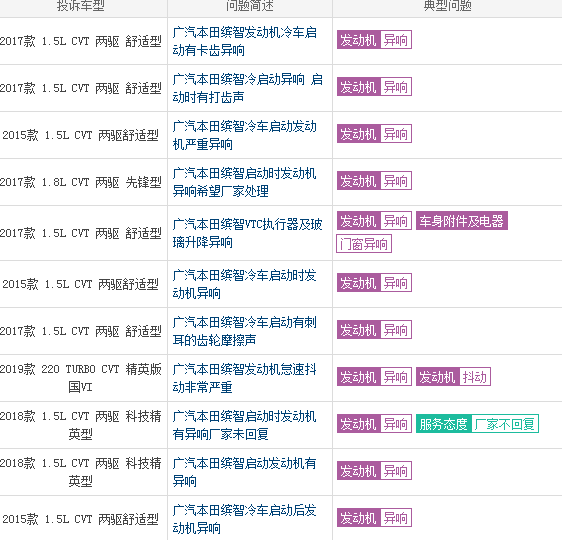This screenshot has height=540, width=562.
Task: Click the 发动机 抖动 tag
Action: (x=453, y=377)
